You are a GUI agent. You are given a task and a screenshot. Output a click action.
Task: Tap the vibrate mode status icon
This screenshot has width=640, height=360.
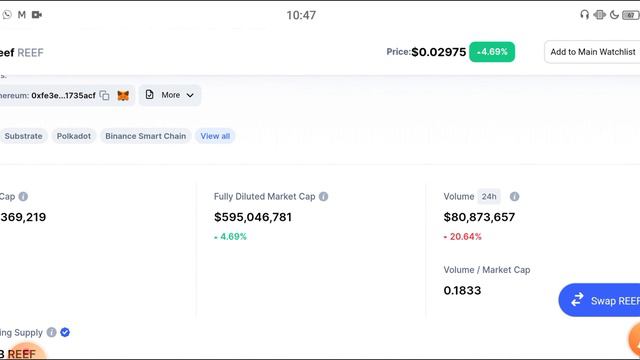599,15
